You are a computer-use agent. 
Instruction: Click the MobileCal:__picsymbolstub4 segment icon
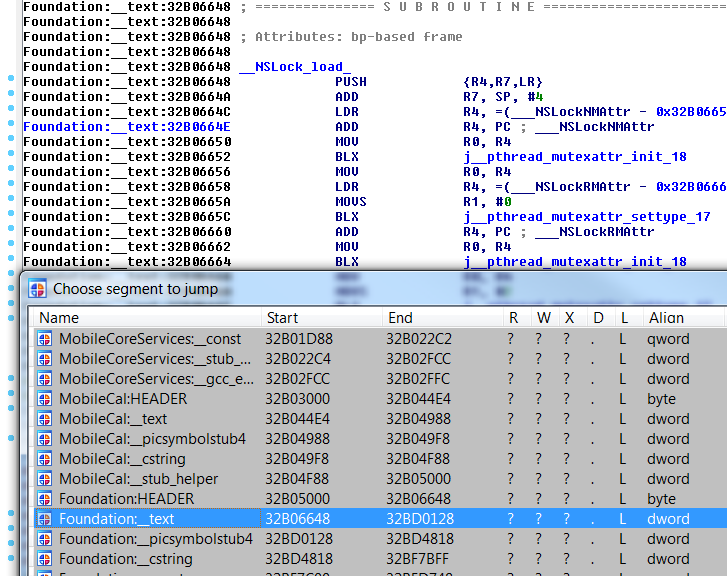(x=45, y=439)
